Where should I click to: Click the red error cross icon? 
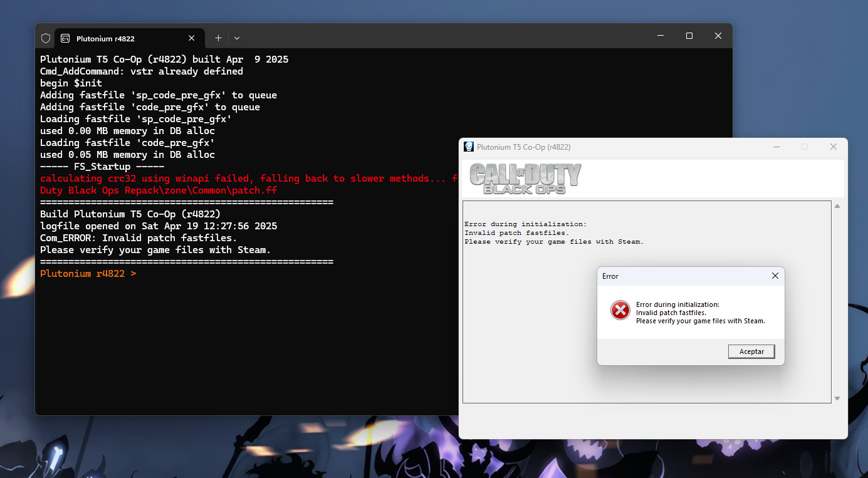click(x=620, y=309)
